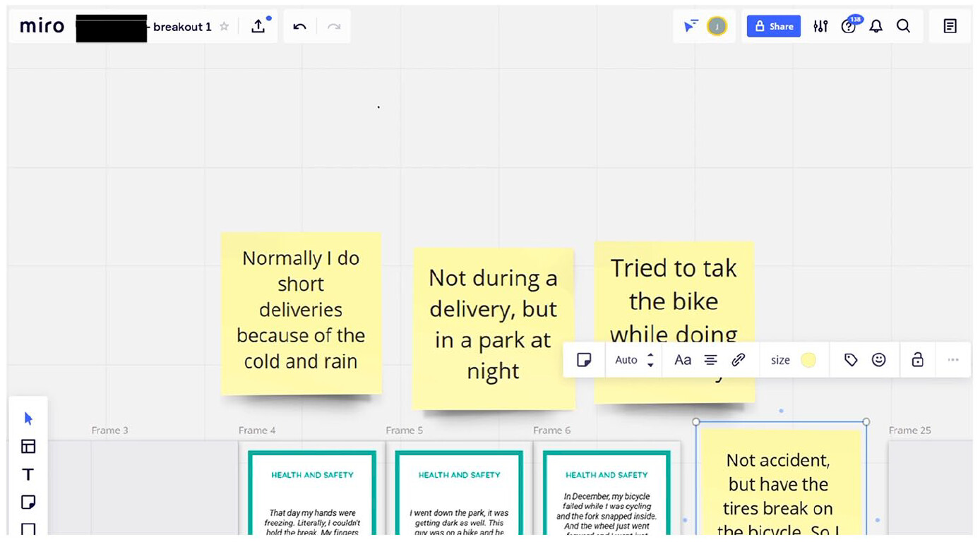980x542 pixels.
Task: Add a link to the sticky note
Action: [x=739, y=360]
